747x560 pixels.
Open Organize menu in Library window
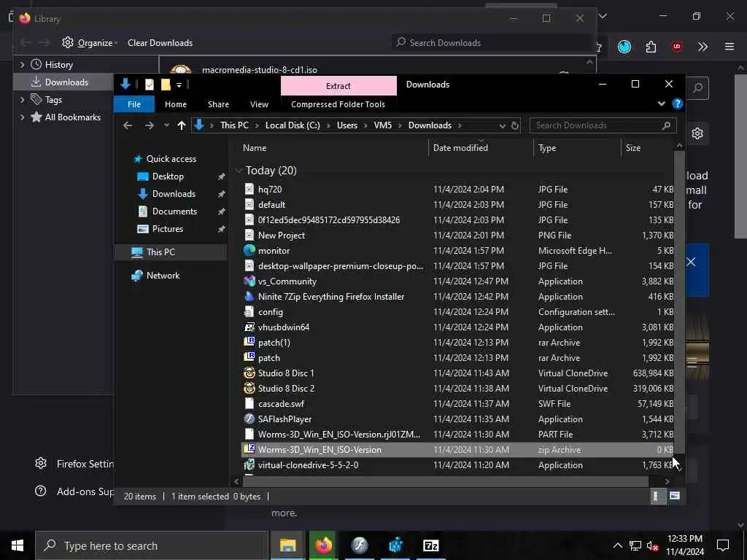(90, 43)
